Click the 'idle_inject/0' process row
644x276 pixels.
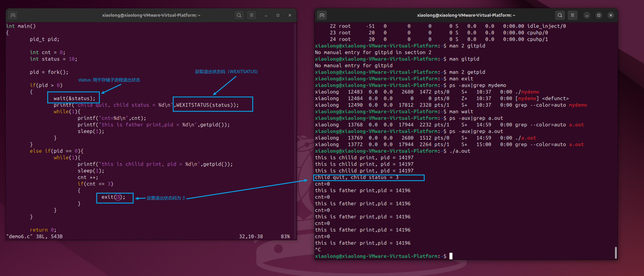point(447,26)
